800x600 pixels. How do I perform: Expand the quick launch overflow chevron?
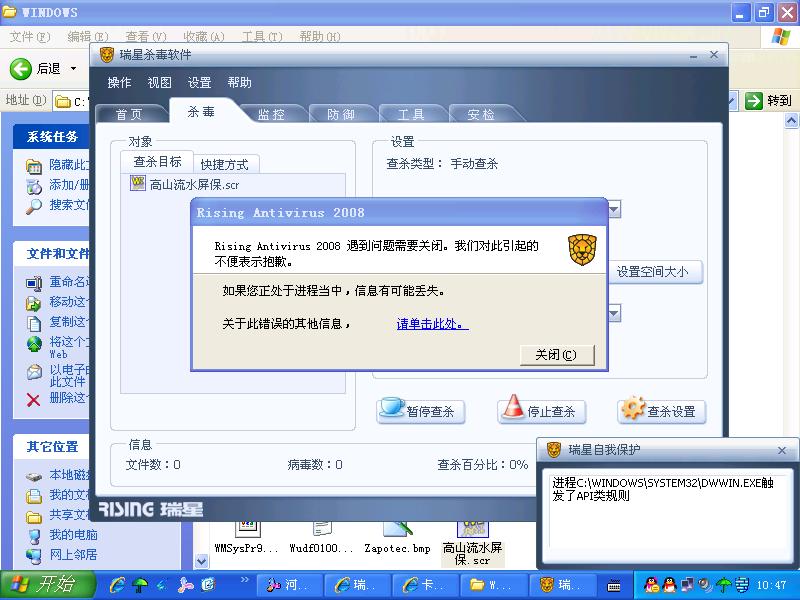pyautogui.click(x=244, y=579)
